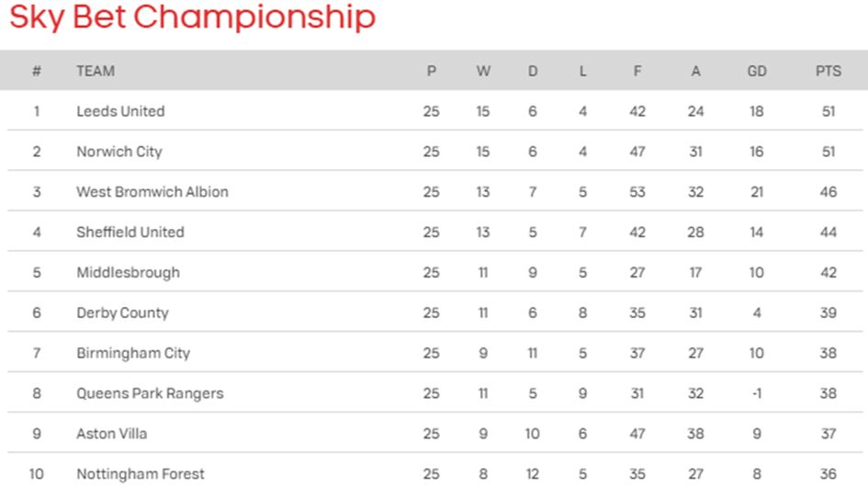Open the Norwich City team link
The image size is (868, 489).
pyautogui.click(x=118, y=152)
